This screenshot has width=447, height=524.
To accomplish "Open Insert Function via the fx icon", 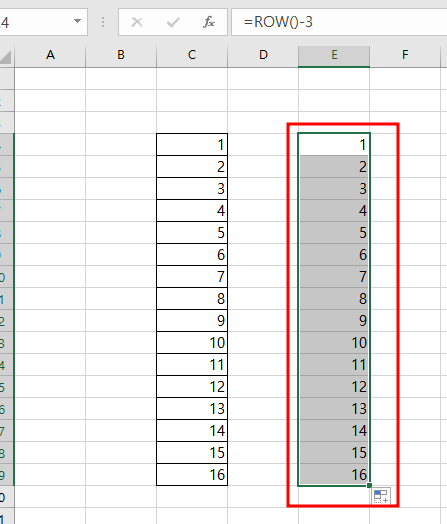I will 209,22.
